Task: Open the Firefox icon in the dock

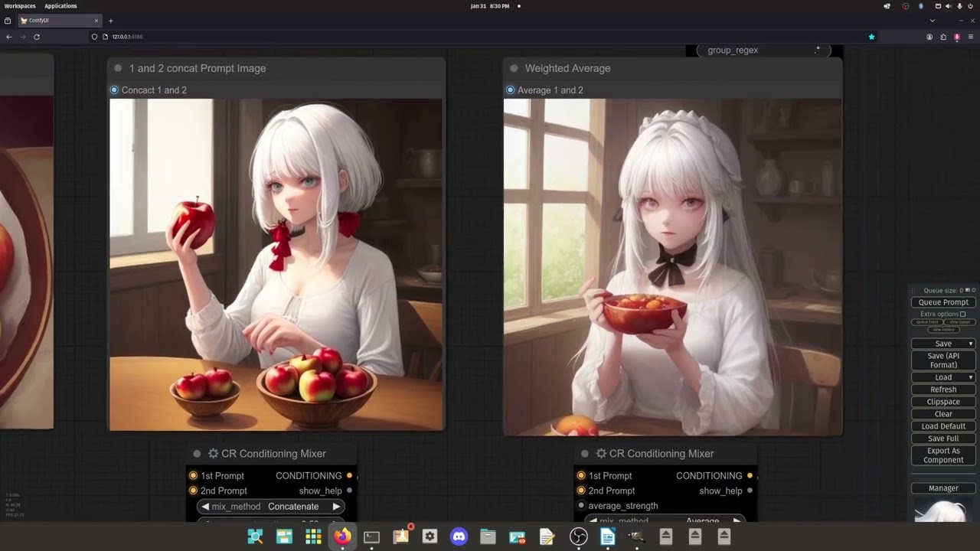Action: tap(342, 536)
